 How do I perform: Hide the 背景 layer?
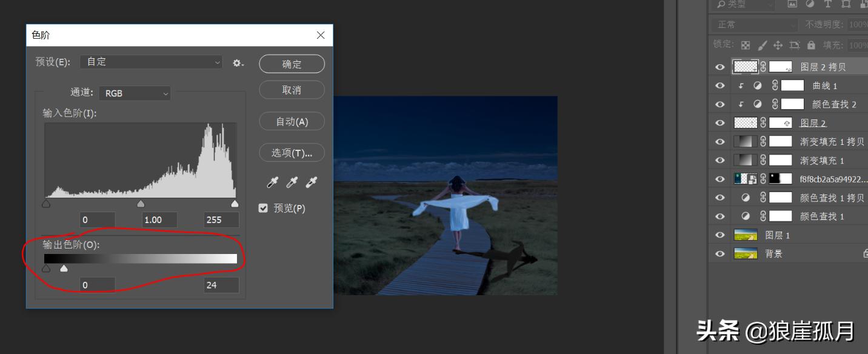coord(720,253)
